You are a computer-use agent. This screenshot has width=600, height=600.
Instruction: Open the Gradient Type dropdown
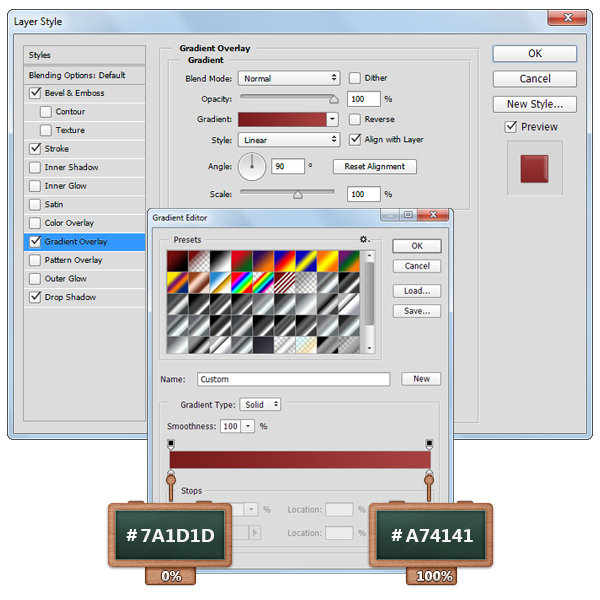tap(260, 405)
